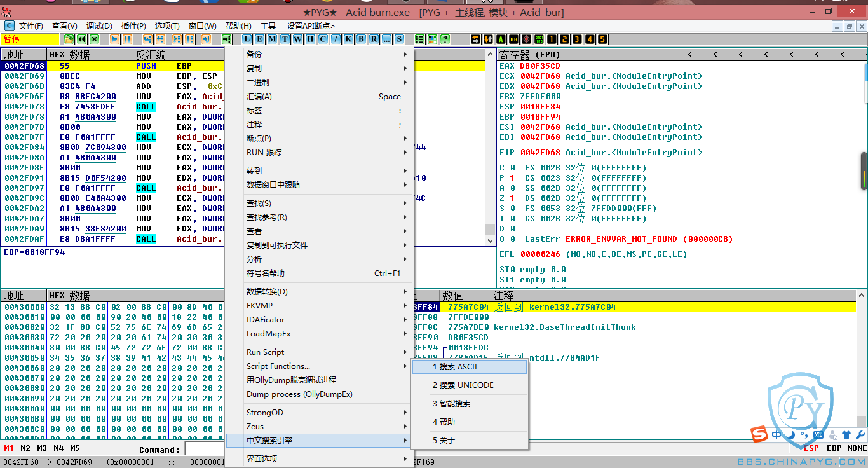
Task: Open the Source window with the S icon
Action: click(399, 39)
